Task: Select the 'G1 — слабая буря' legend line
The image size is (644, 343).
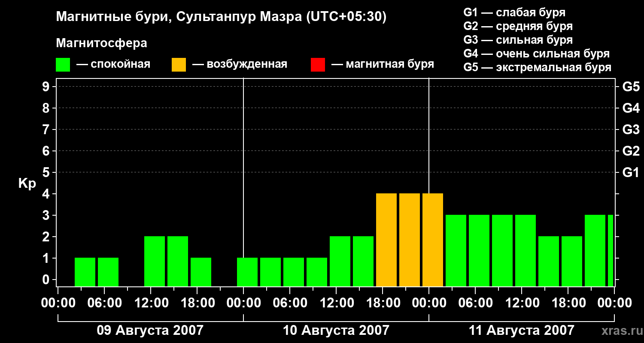Action: click(x=514, y=12)
